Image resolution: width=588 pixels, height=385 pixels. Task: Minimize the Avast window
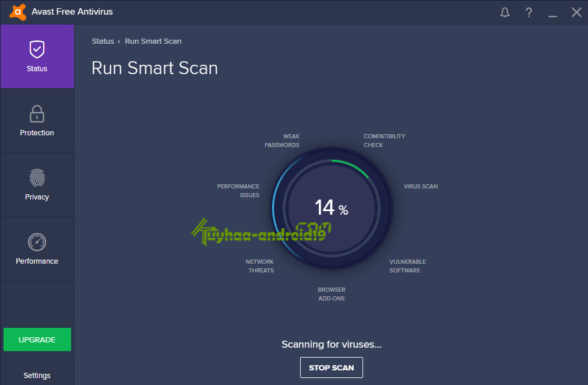[552, 16]
